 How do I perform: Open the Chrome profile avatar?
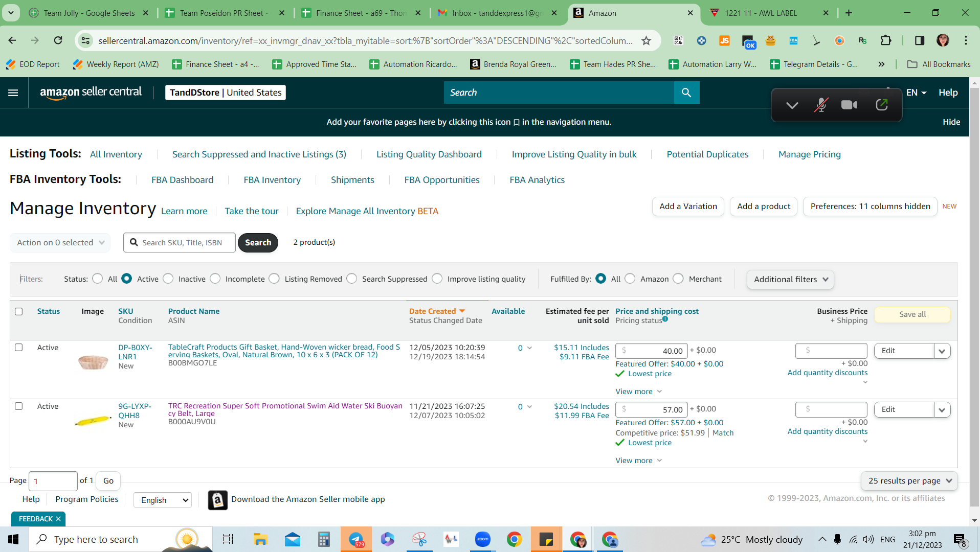click(x=943, y=40)
